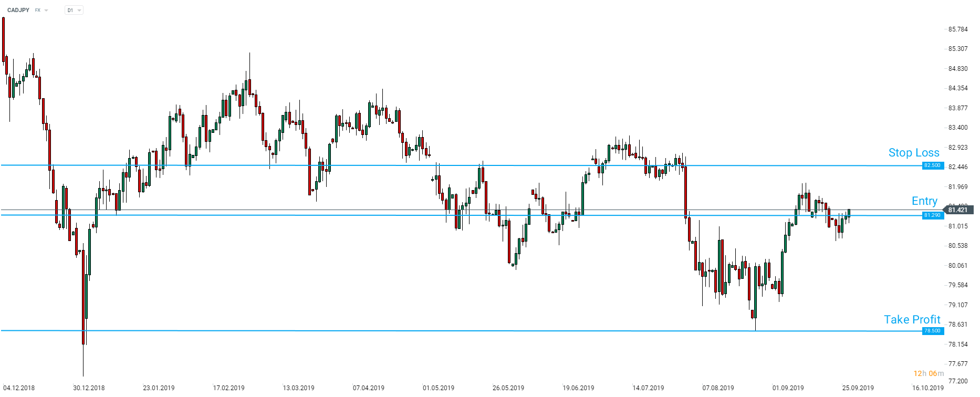Click the 77.200 price scale label
This screenshot has width=980, height=397.
click(957, 381)
